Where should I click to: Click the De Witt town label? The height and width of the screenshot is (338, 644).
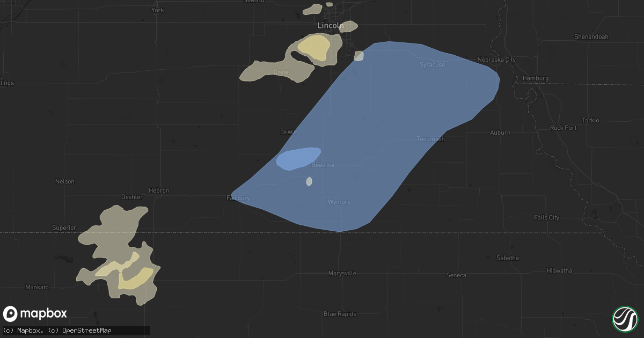[288, 132]
